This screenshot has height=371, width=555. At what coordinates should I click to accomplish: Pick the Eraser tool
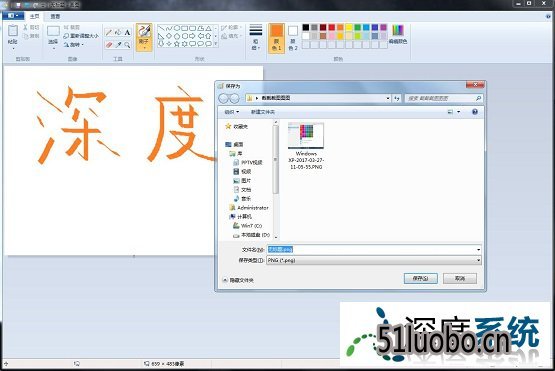[109, 45]
